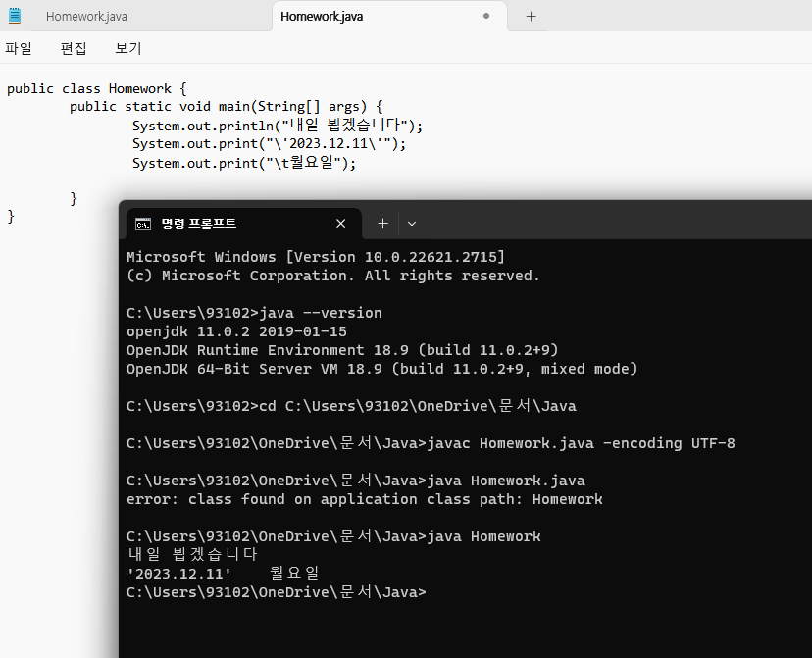Expand the terminal profile dropdown
Screen dimensions: 812x658
tap(412, 224)
